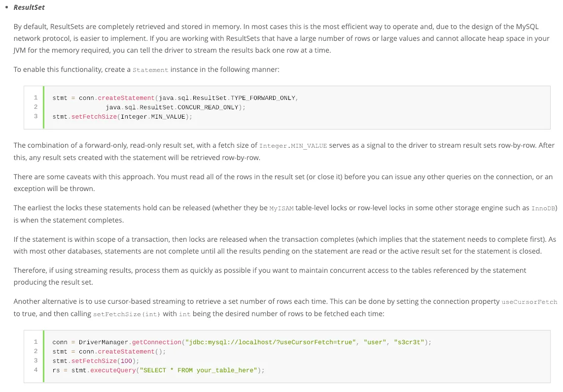Click the paragraph starting 'If the statement is within'
Screen dimensions: 563x392
(285, 245)
